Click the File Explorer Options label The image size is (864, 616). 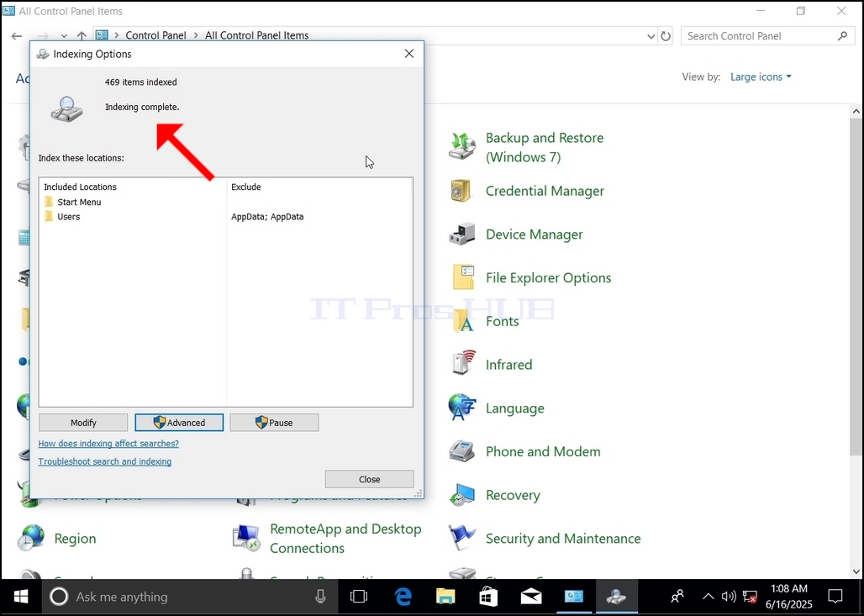coord(548,277)
